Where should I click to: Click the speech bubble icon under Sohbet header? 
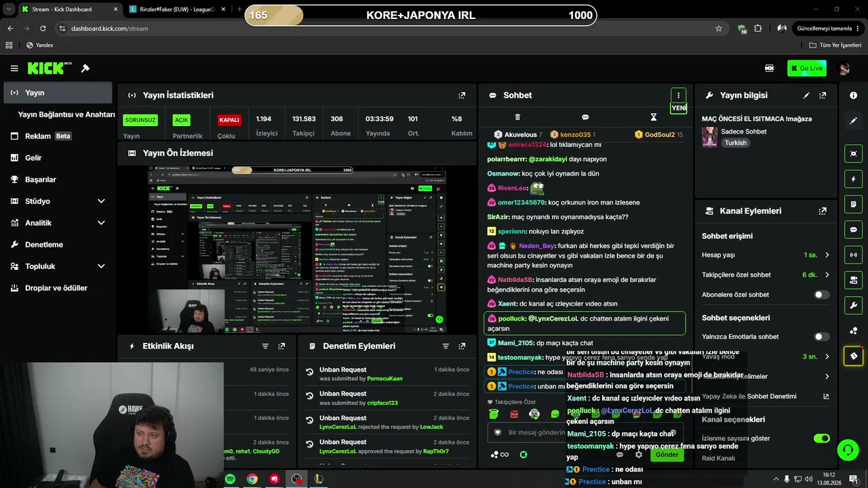coord(585,117)
